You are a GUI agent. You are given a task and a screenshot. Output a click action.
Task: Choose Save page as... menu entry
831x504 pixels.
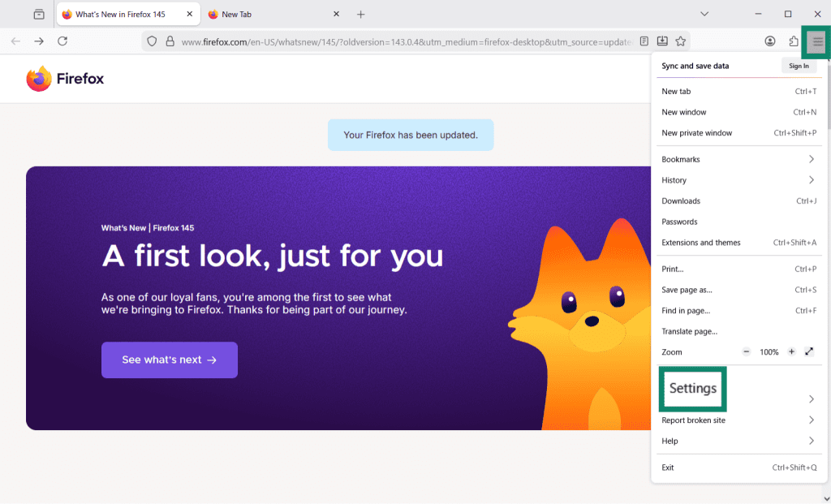[738, 290]
